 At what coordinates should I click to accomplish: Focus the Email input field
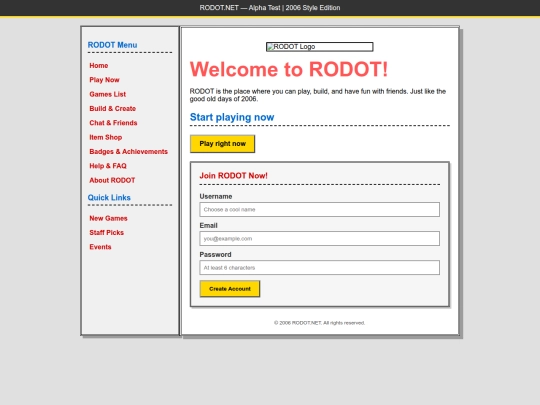click(320, 238)
